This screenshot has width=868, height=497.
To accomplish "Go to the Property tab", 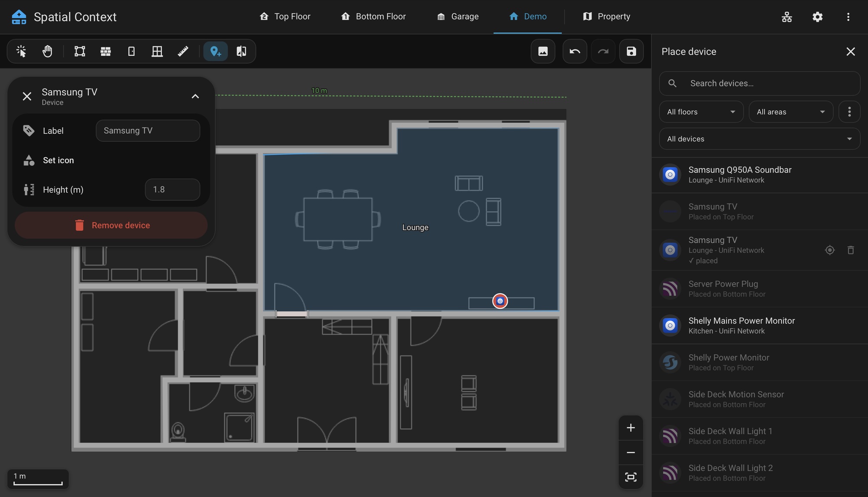I will tap(606, 16).
